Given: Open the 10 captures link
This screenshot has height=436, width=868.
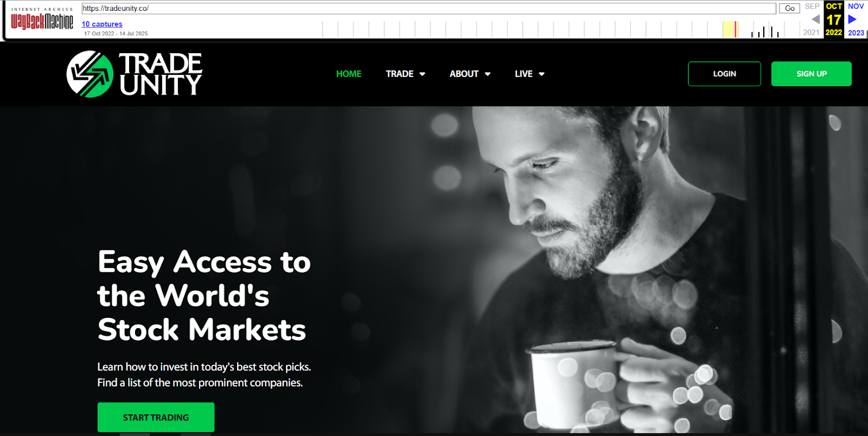Looking at the screenshot, I should click(102, 24).
